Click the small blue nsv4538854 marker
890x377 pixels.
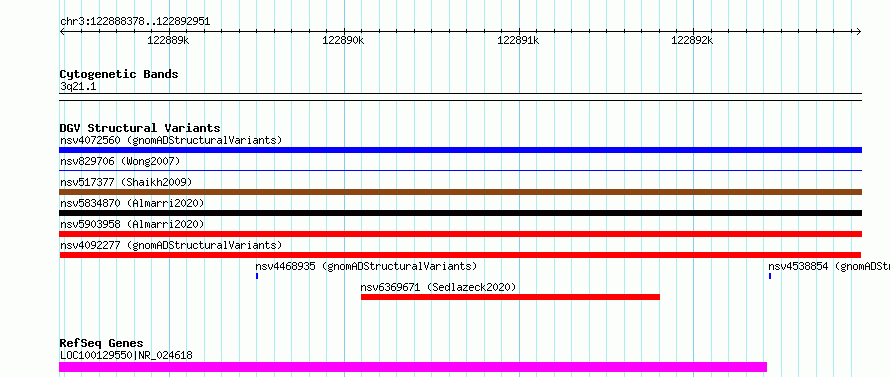[x=770, y=276]
